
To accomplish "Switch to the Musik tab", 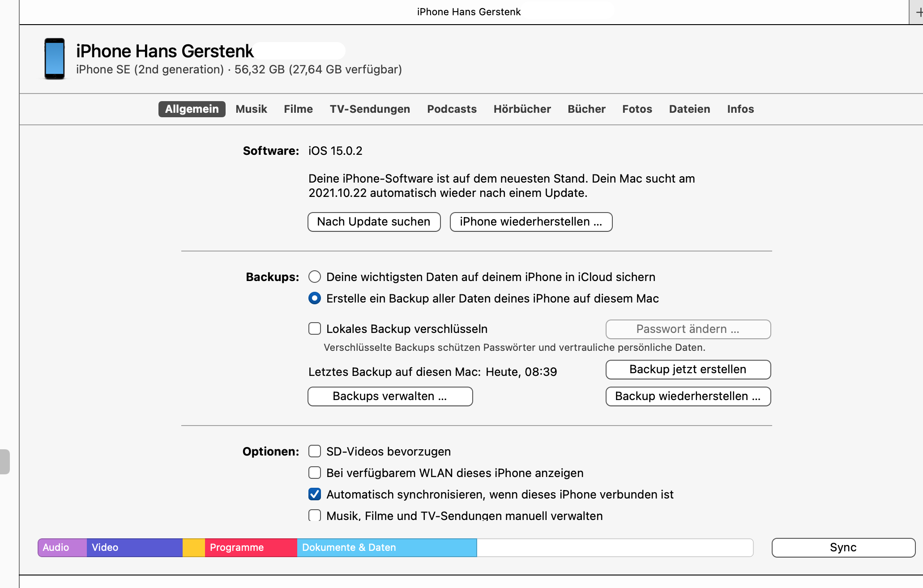I will coord(251,109).
